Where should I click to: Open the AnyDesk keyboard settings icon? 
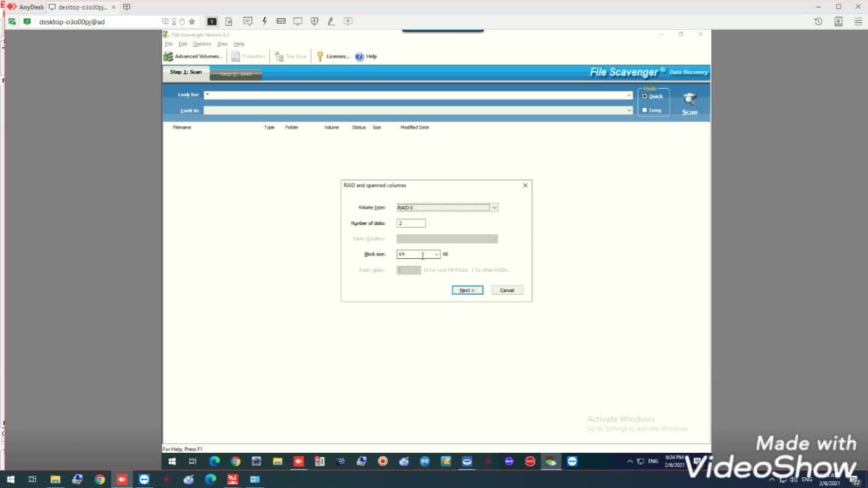click(281, 22)
